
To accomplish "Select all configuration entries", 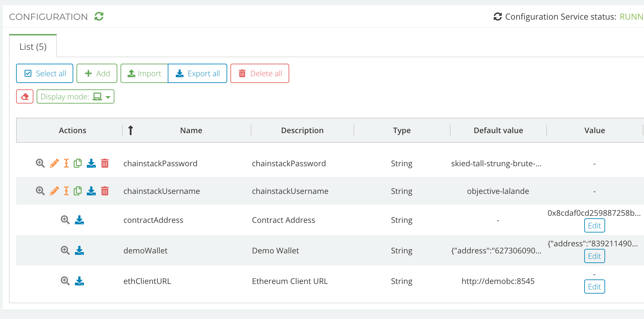I will point(44,73).
